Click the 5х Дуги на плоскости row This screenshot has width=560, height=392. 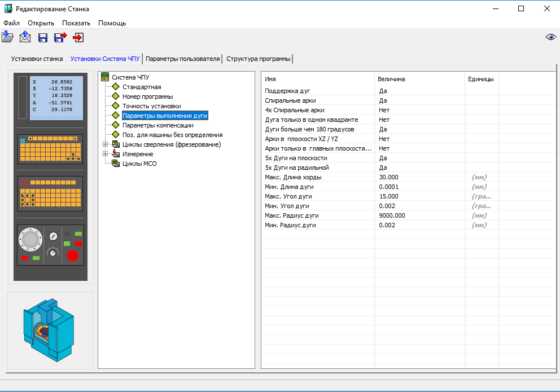[x=409, y=158]
